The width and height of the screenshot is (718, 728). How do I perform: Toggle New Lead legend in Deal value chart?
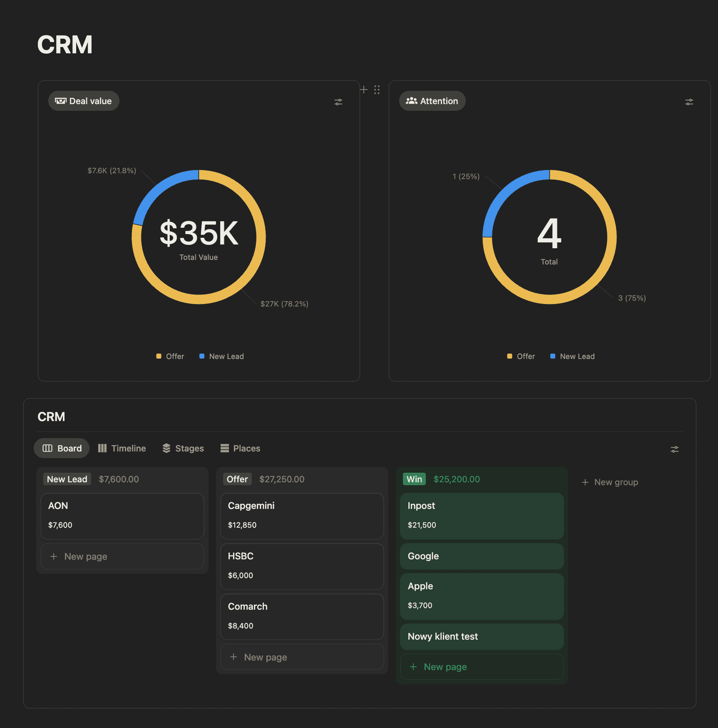pos(221,357)
